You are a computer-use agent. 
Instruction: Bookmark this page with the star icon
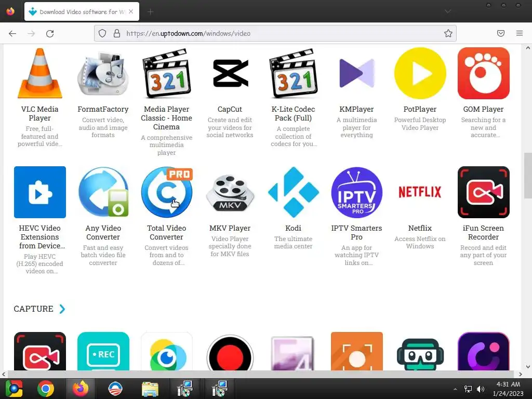(448, 33)
